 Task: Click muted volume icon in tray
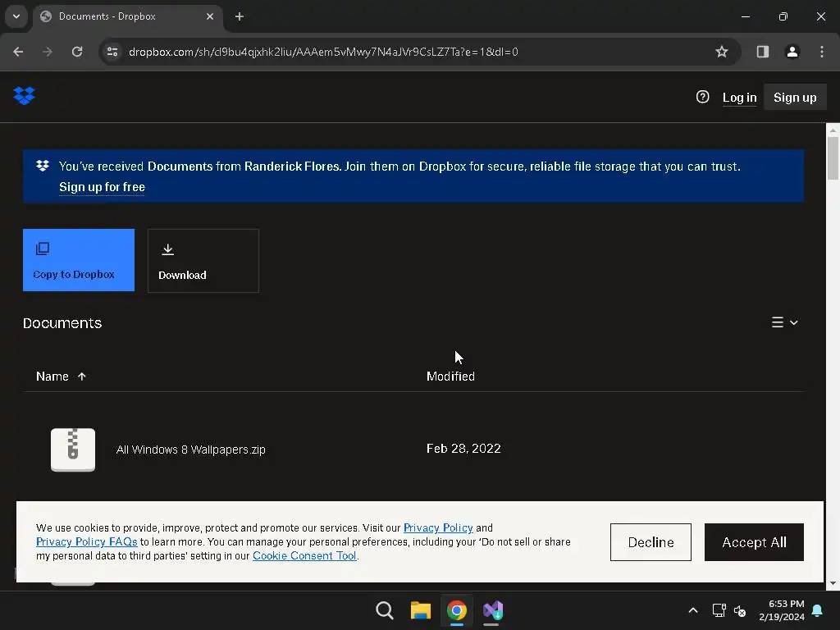pos(740,610)
